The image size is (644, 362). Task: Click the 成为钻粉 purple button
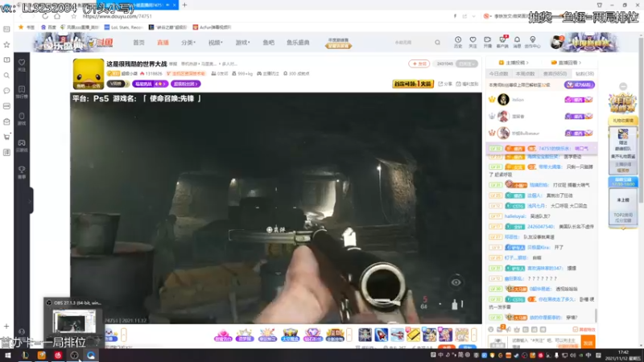pos(579,85)
